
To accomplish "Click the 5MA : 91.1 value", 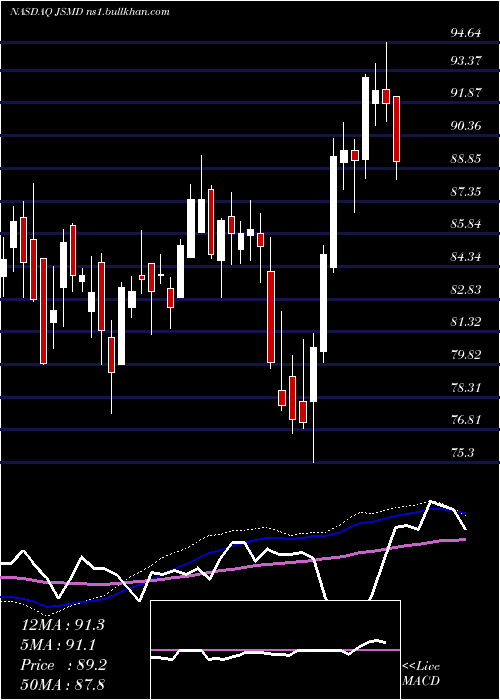I will [59, 645].
